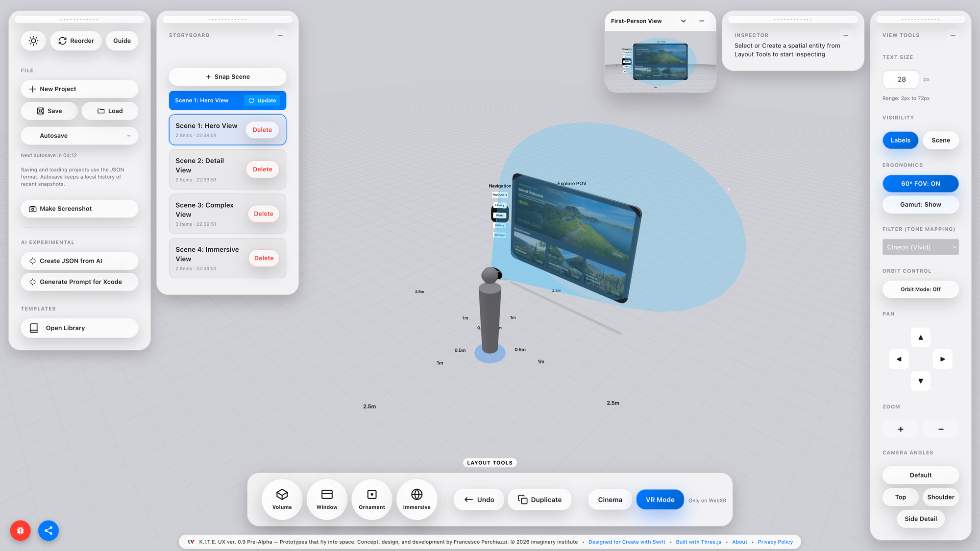The image size is (980, 551).
Task: Open the Privacy Policy link
Action: coord(775,542)
